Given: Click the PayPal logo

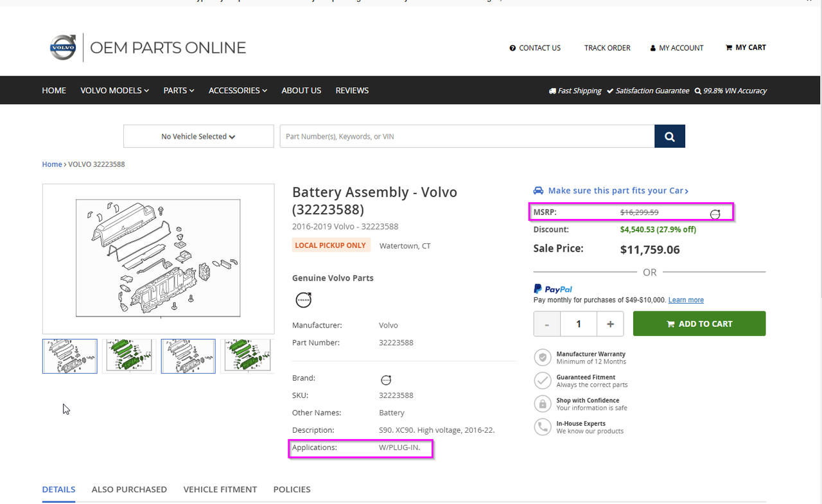Looking at the screenshot, I should (553, 289).
